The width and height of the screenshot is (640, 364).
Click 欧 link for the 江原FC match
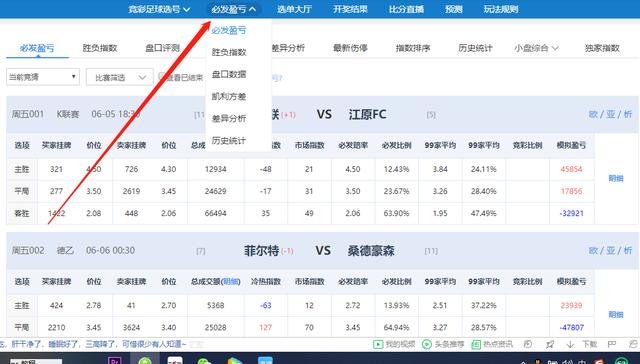(x=593, y=114)
